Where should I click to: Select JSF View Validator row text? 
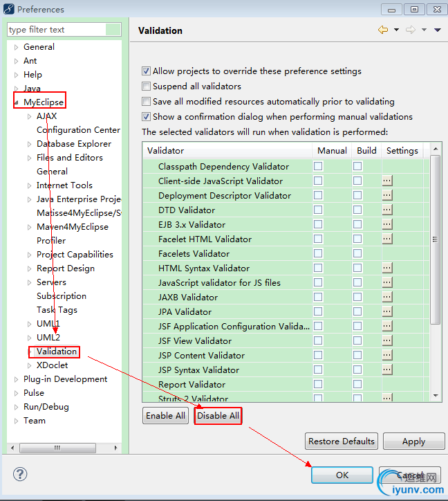[195, 341]
